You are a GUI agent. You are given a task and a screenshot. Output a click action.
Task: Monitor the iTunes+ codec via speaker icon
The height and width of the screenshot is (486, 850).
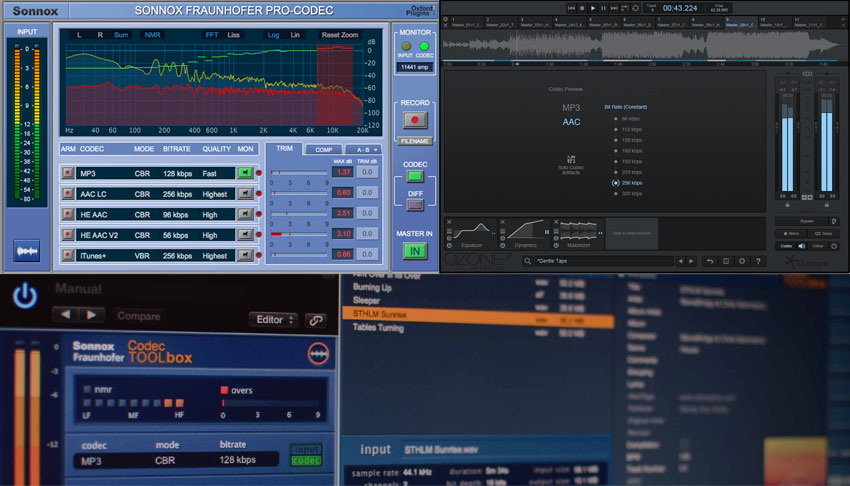coord(245,255)
